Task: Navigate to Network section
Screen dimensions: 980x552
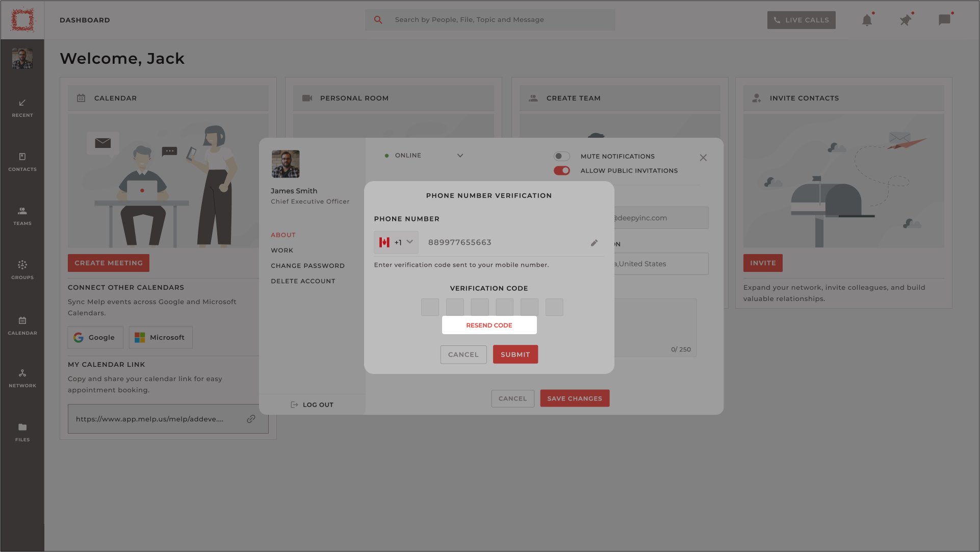Action: pos(22,379)
